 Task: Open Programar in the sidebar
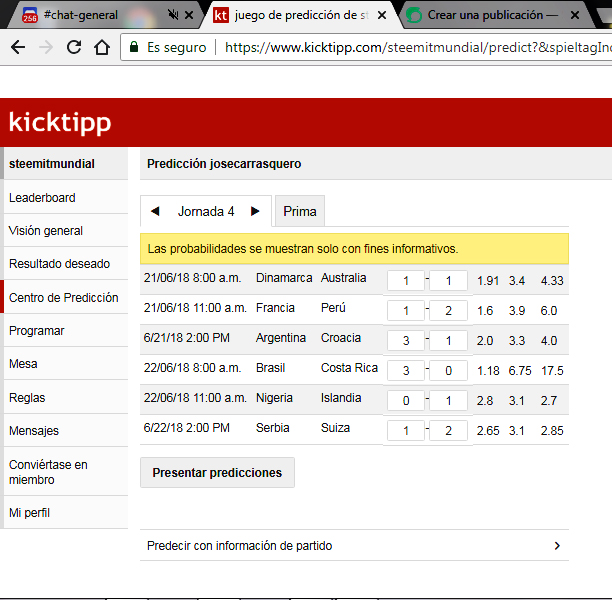66,331
